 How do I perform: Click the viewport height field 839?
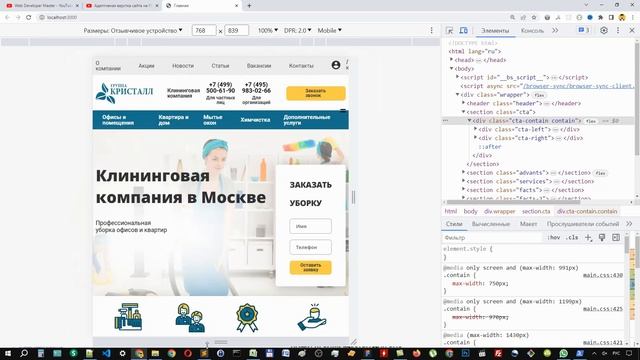(236, 31)
